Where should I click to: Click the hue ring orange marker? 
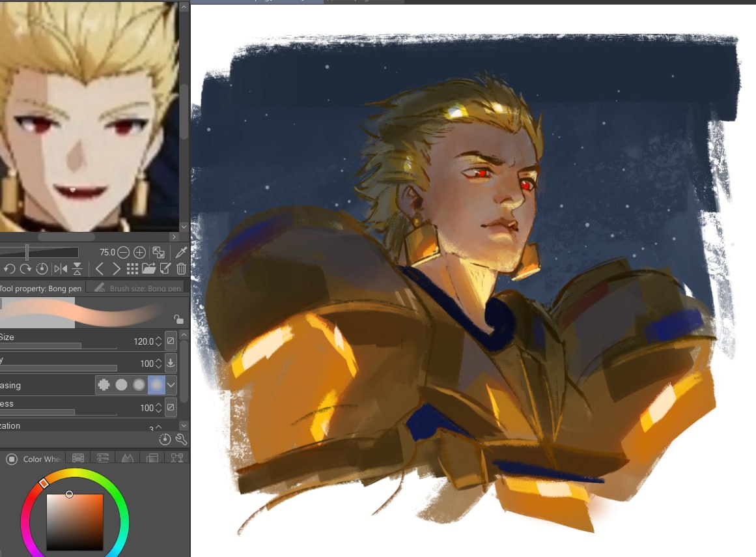coord(44,483)
